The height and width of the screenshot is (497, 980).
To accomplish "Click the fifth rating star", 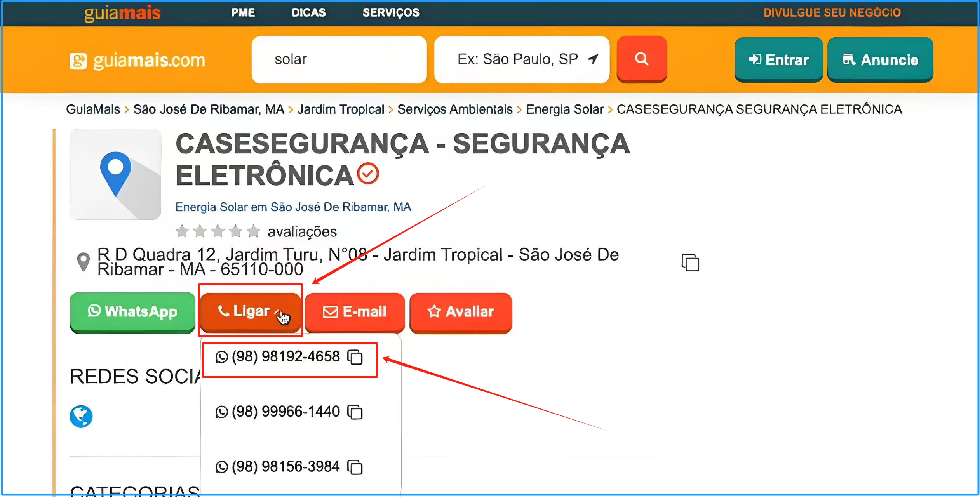I will (253, 231).
